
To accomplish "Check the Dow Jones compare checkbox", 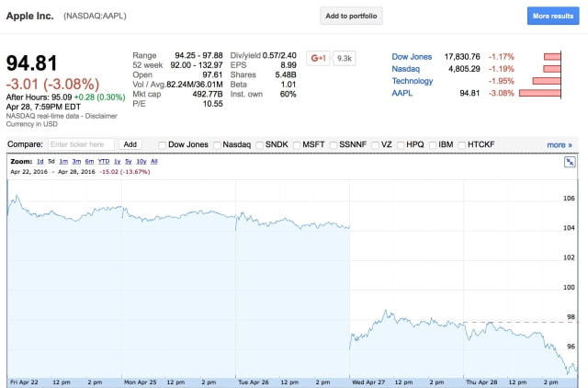I will 162,145.
